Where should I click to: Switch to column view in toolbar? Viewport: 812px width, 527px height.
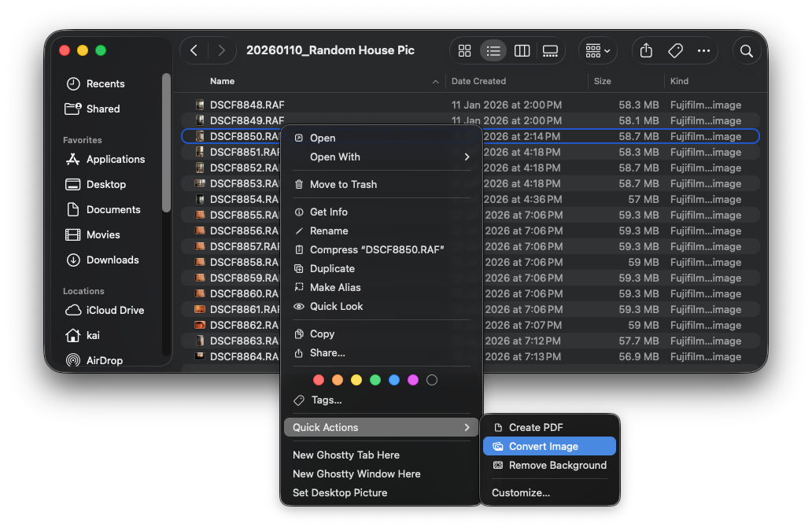(x=522, y=50)
